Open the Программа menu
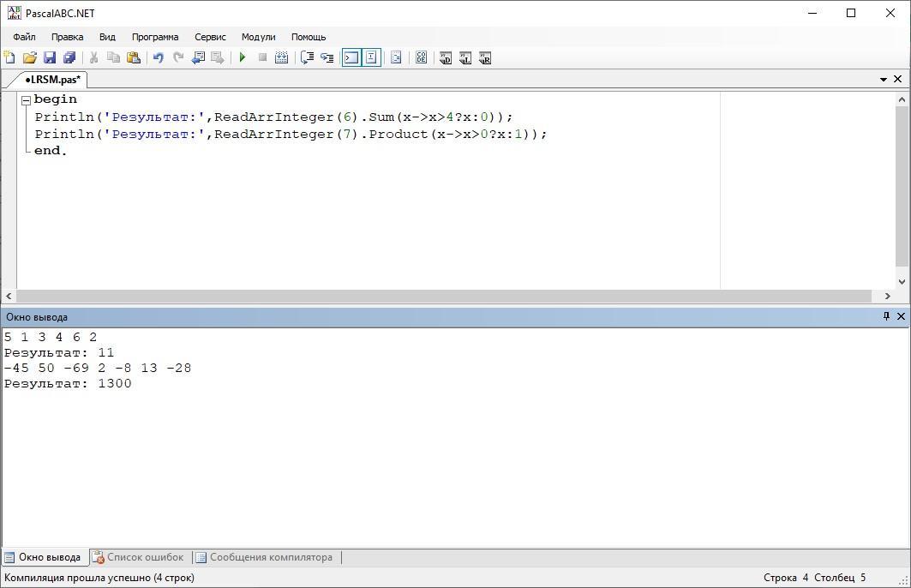The width and height of the screenshot is (911, 588). tap(155, 37)
